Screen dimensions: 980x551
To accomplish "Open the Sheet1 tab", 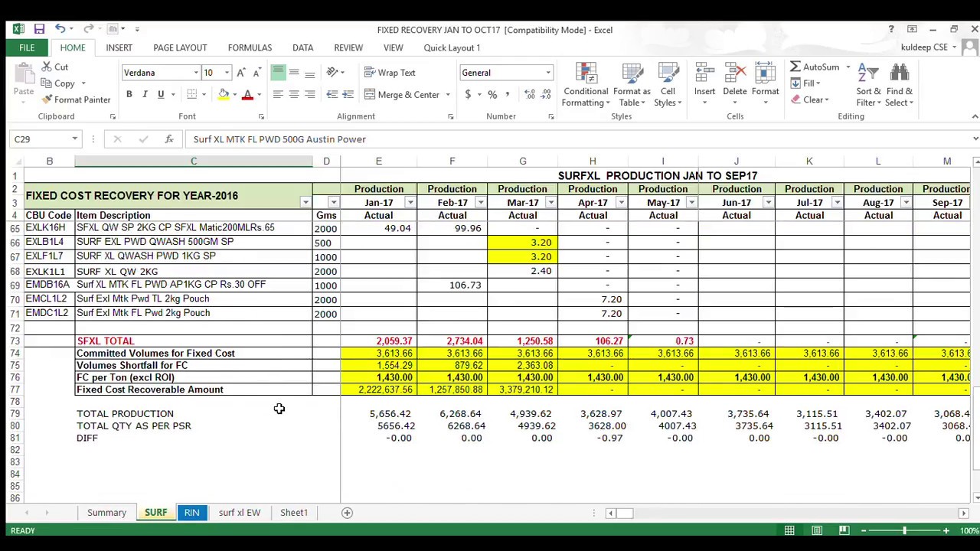I will pos(293,513).
